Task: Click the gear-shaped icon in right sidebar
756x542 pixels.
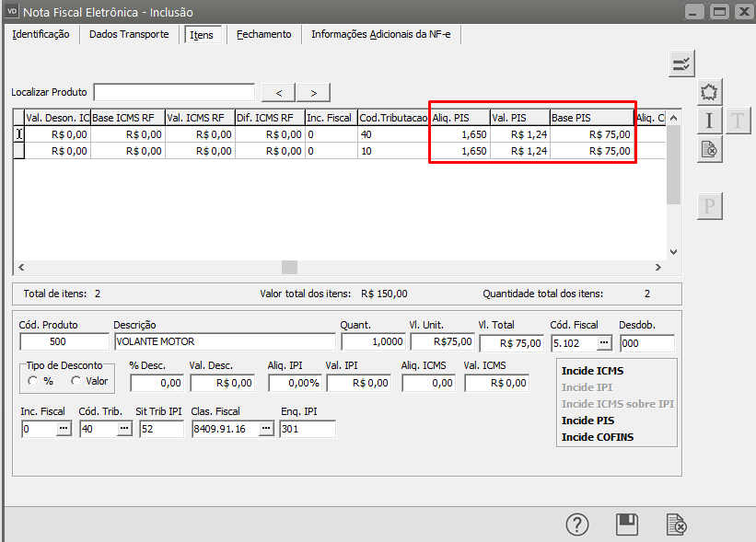Action: 708,92
